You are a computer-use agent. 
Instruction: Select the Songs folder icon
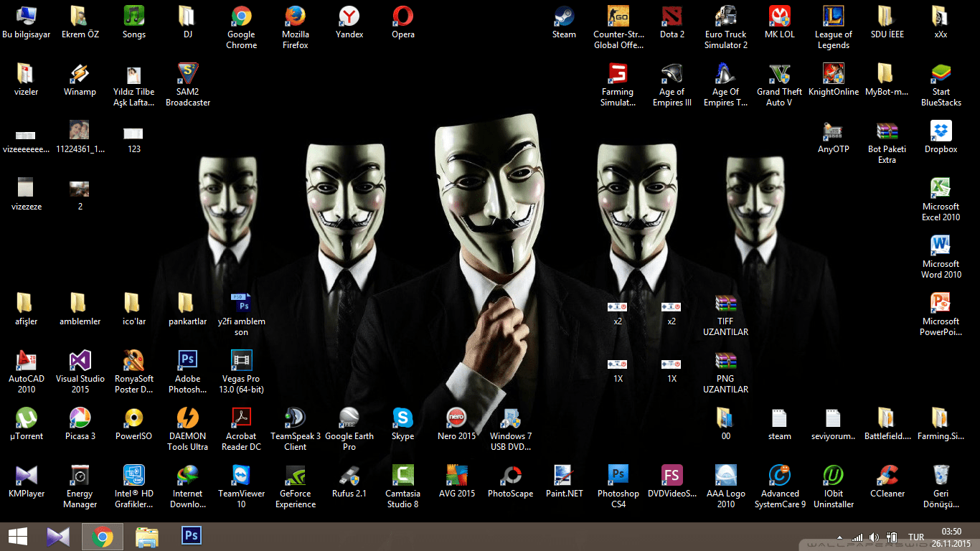point(133,22)
